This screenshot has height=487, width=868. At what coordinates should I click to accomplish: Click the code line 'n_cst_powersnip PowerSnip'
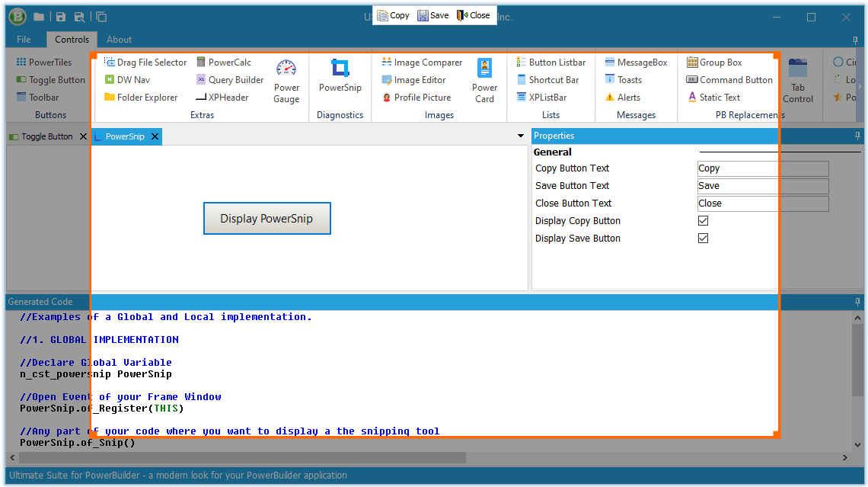click(96, 374)
